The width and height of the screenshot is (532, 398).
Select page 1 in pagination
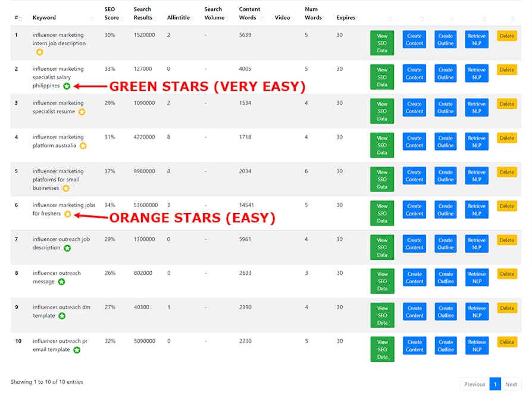(495, 384)
